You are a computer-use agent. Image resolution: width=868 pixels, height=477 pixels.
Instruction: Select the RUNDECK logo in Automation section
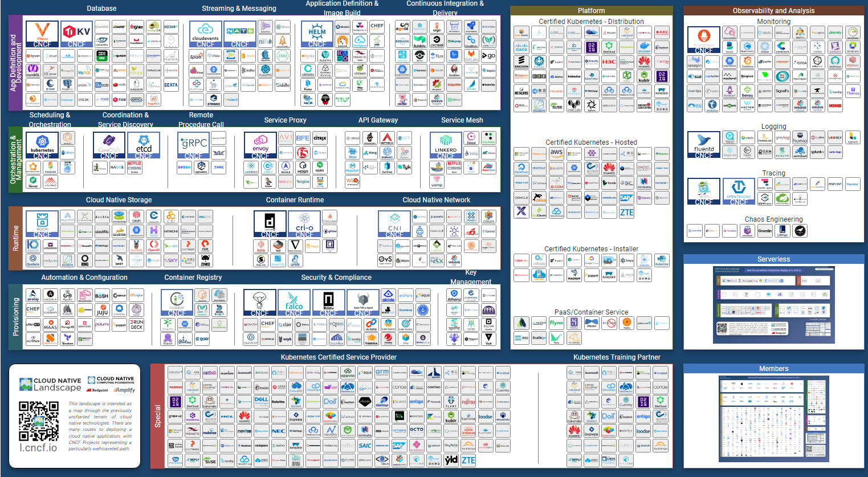click(137, 324)
